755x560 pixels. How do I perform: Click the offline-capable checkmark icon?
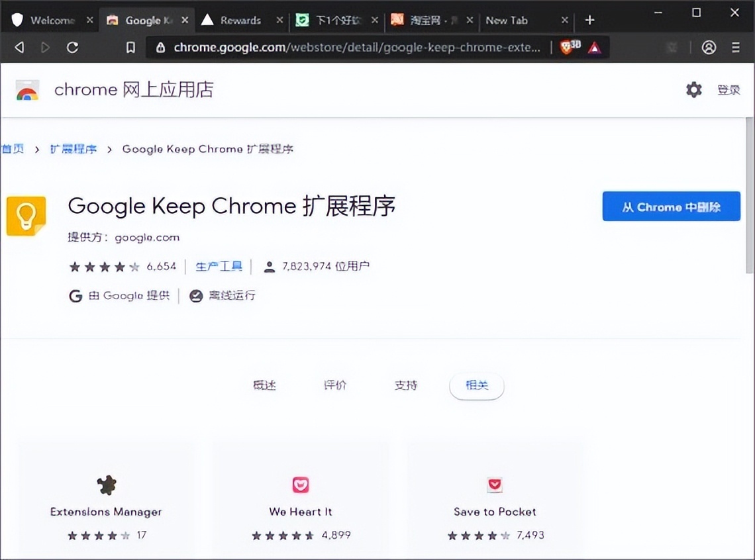pos(196,296)
